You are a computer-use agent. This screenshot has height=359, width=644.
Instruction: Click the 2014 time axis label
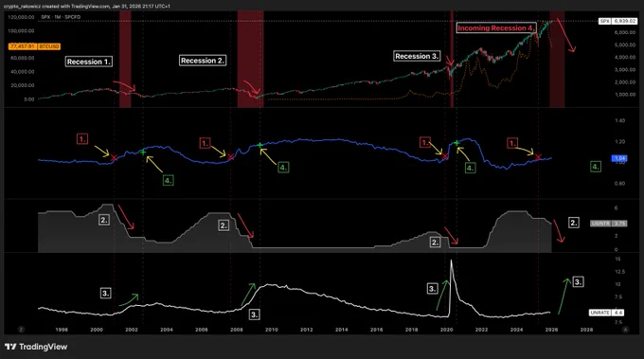click(341, 330)
